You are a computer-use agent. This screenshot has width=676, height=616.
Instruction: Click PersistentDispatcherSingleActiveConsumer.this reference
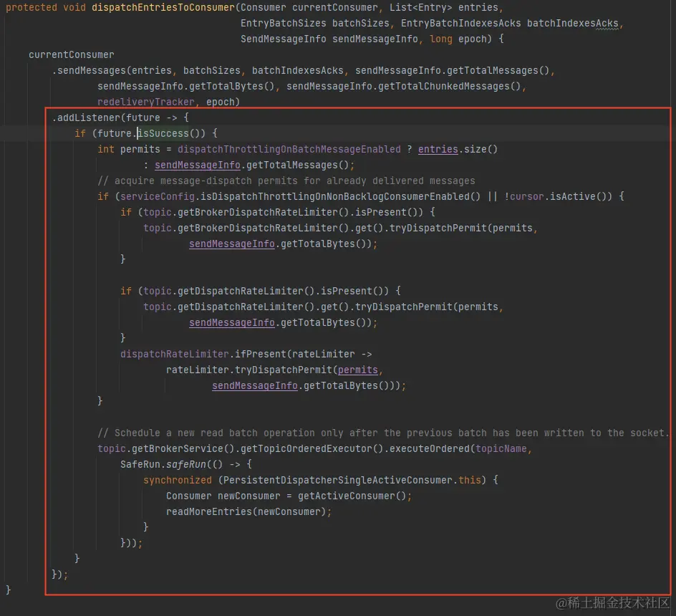point(352,480)
